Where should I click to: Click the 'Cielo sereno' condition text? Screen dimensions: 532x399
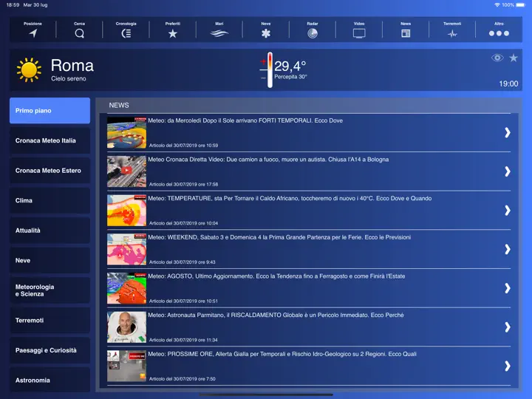click(x=69, y=79)
